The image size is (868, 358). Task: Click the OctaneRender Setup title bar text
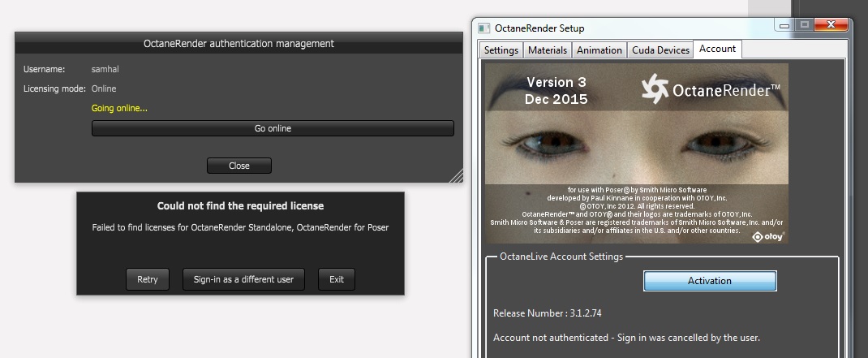[x=539, y=28]
